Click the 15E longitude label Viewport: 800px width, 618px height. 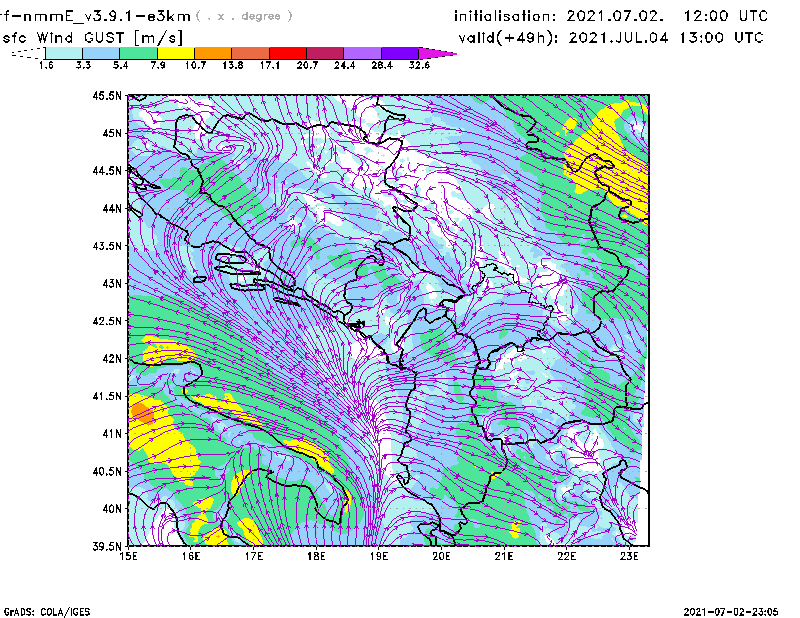click(x=128, y=556)
